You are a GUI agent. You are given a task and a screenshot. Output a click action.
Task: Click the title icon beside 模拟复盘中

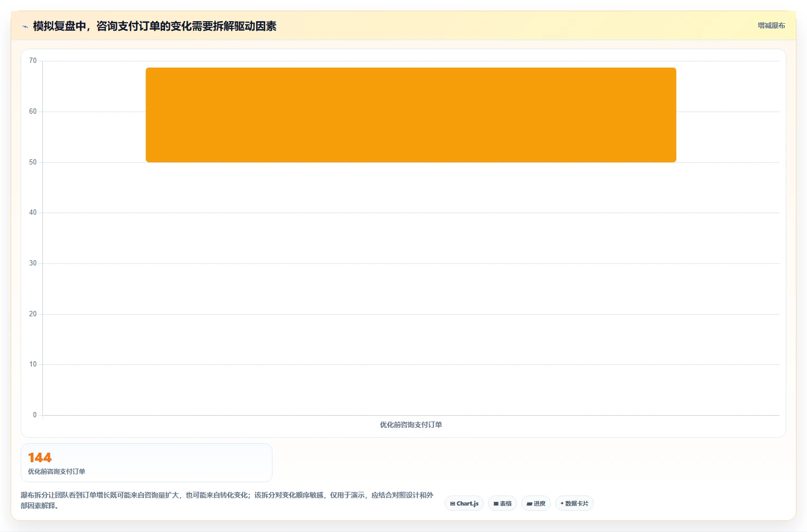(25, 26)
